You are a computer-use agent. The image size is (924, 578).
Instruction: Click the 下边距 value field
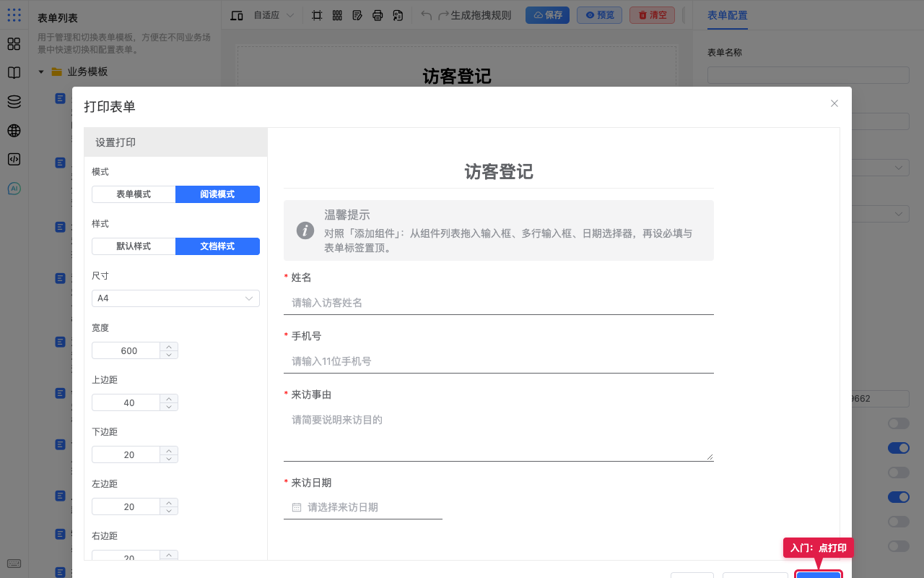[x=129, y=454]
